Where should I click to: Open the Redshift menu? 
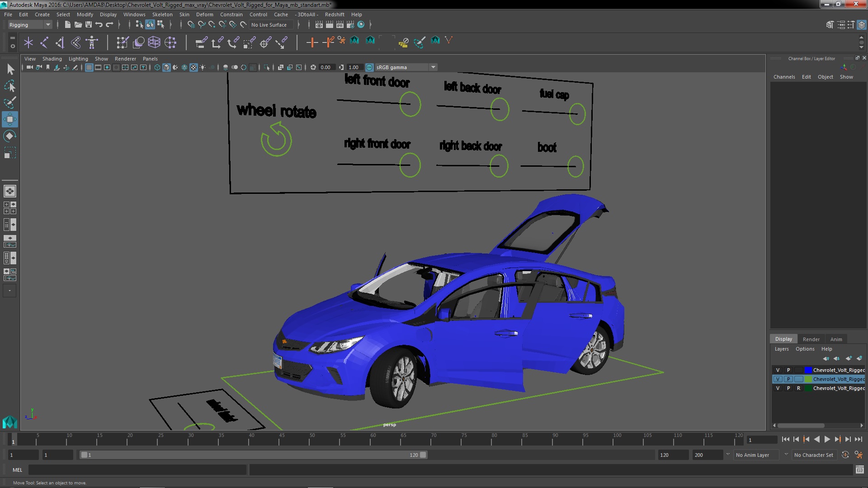tap(335, 14)
